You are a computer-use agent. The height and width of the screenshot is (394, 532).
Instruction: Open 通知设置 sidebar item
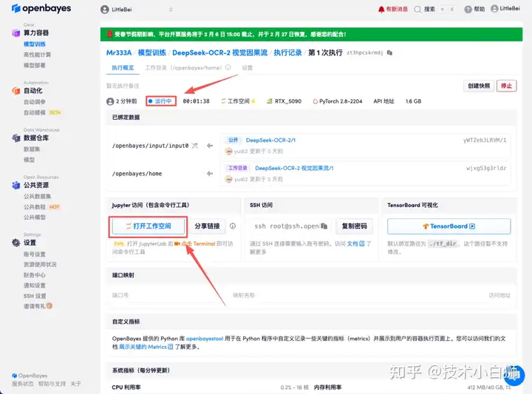pos(35,285)
